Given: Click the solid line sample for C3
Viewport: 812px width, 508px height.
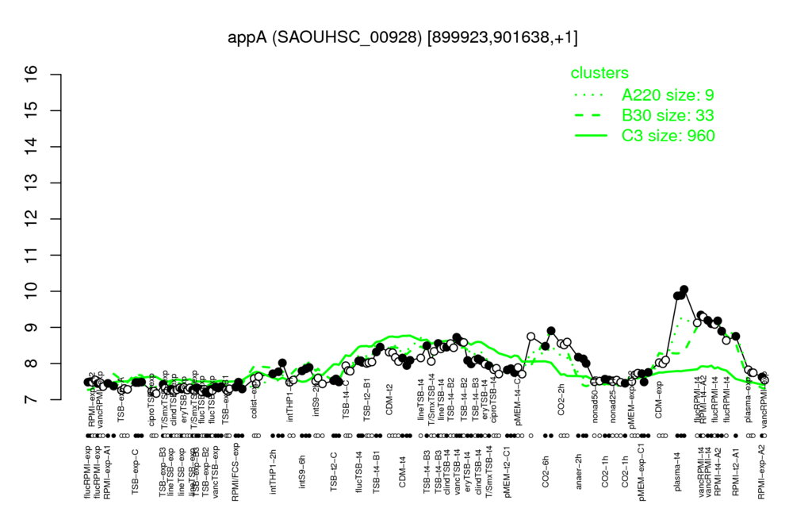Looking at the screenshot, I should pos(591,136).
